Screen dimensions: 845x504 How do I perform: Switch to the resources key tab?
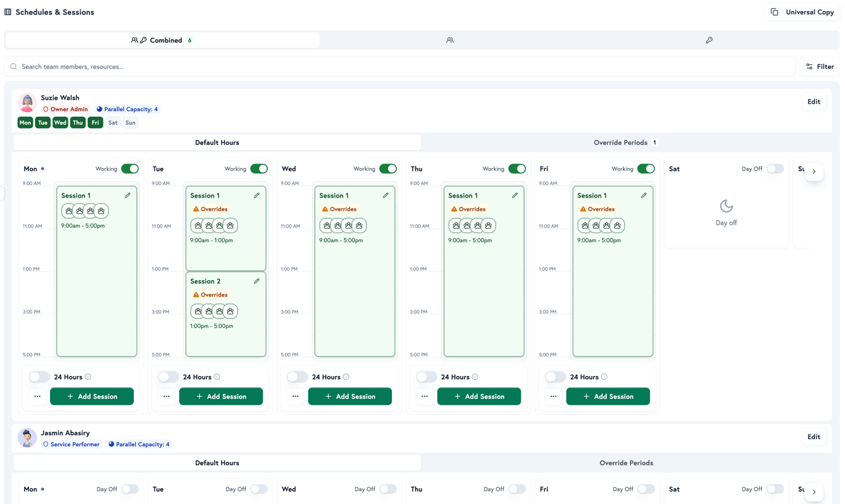709,40
